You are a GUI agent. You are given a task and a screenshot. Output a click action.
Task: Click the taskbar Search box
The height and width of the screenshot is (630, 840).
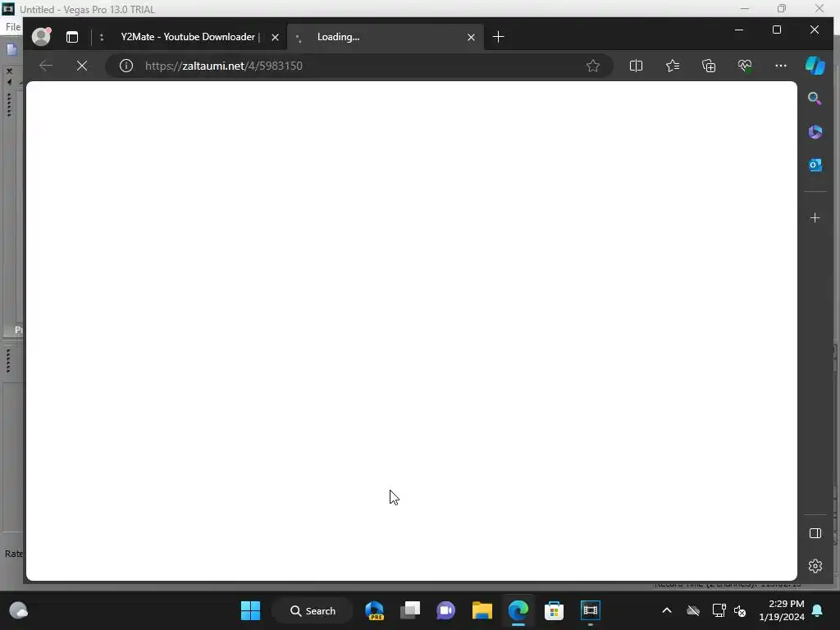(313, 610)
